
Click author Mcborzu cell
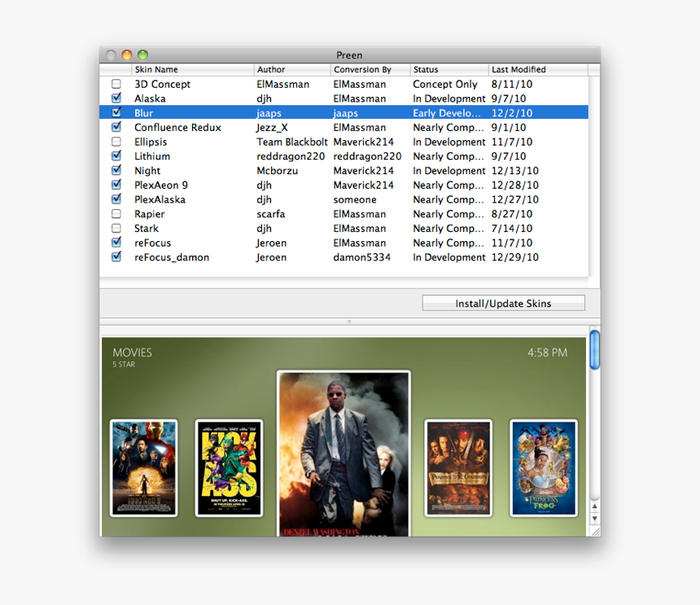click(x=278, y=170)
